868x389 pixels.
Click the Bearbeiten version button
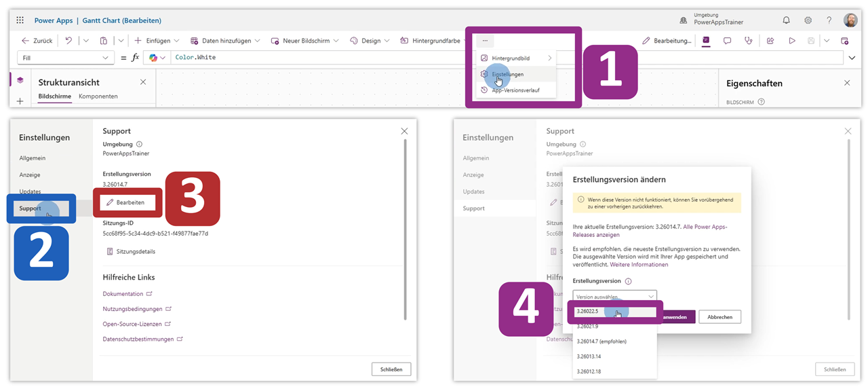click(x=127, y=202)
